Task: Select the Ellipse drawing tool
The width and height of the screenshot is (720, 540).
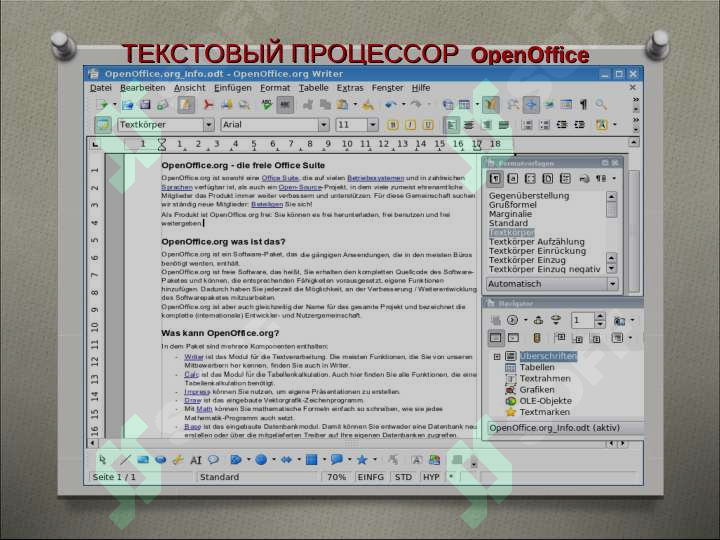Action: (x=160, y=460)
